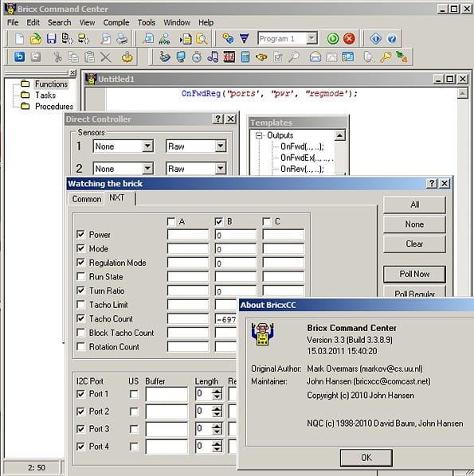
Task: Click the red Stop program button
Action: click(349, 38)
